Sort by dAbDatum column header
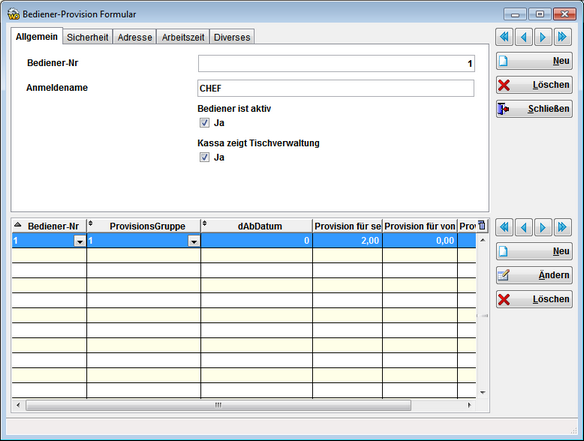 click(x=257, y=226)
